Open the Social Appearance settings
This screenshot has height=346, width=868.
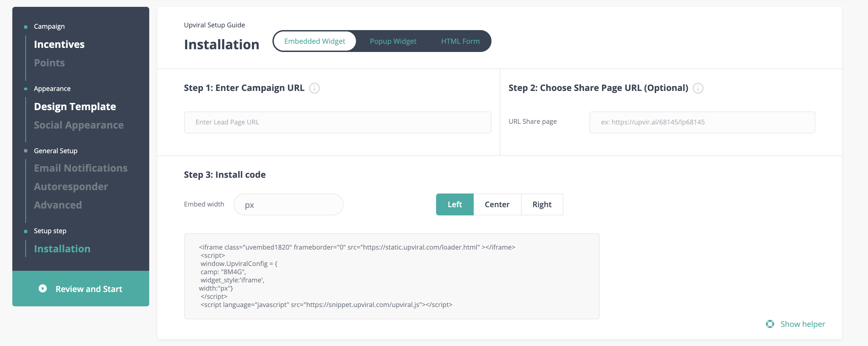[x=79, y=125]
